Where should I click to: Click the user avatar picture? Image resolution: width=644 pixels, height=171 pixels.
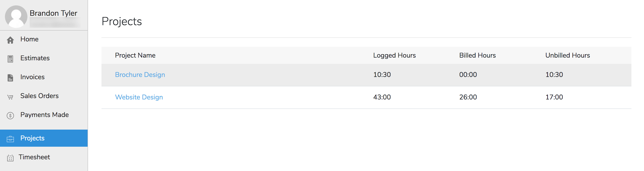pyautogui.click(x=16, y=16)
